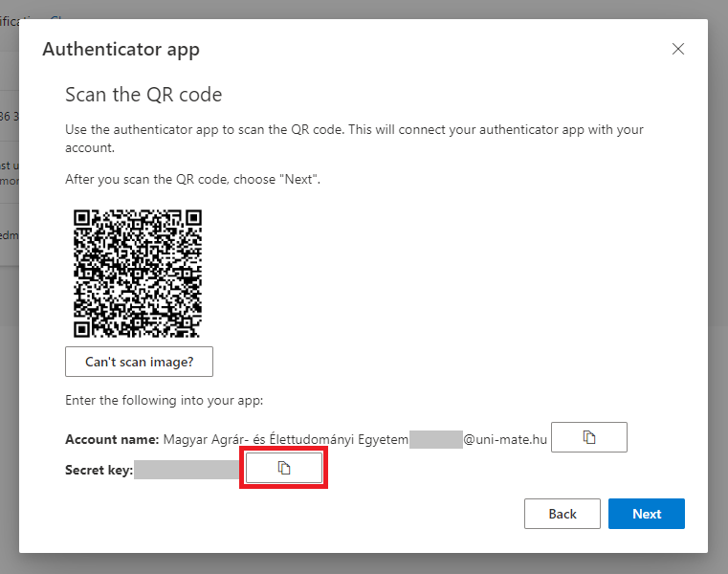Proceed by pressing Next

pyautogui.click(x=646, y=514)
